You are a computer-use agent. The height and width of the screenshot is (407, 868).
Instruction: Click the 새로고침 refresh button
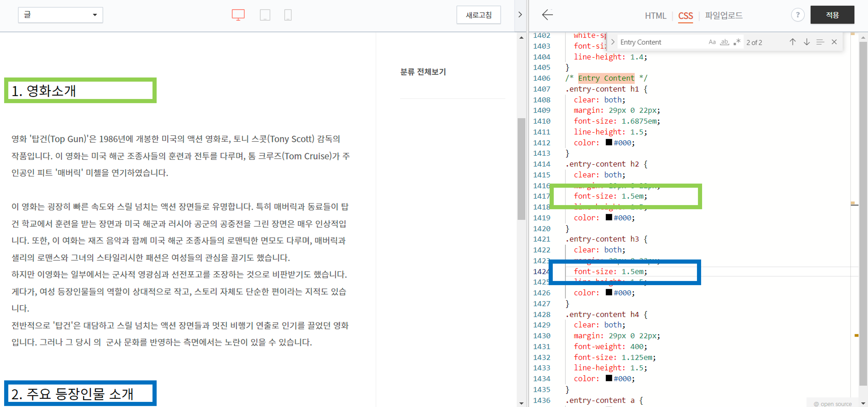coord(478,15)
